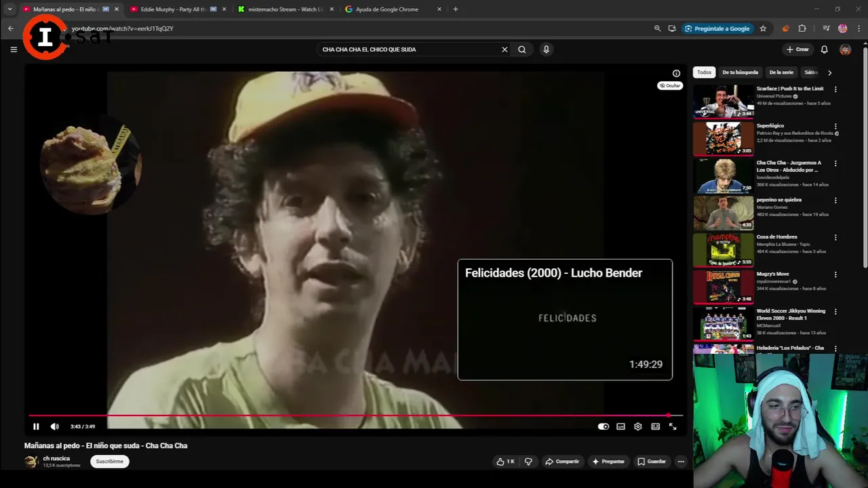The width and height of the screenshot is (868, 488).
Task: Open the Superlógico video title
Action: tap(770, 126)
